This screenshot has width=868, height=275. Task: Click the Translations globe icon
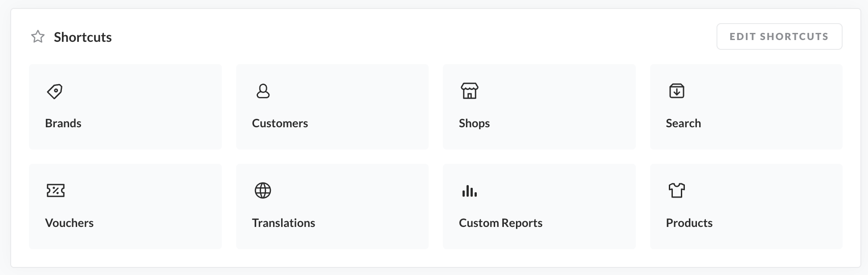pyautogui.click(x=263, y=190)
